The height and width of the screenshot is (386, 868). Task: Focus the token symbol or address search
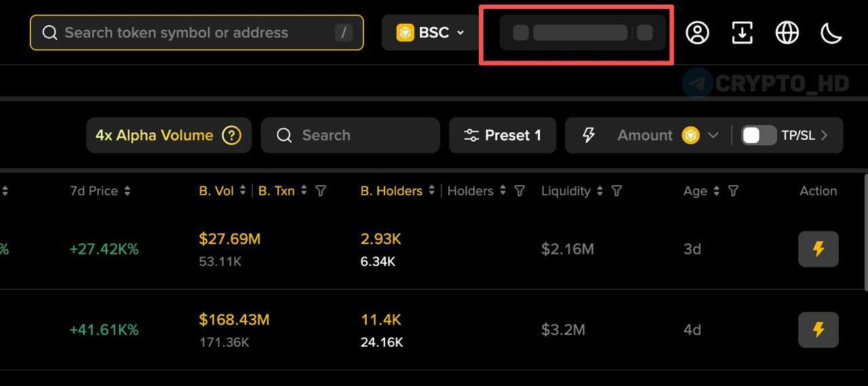pyautogui.click(x=197, y=33)
